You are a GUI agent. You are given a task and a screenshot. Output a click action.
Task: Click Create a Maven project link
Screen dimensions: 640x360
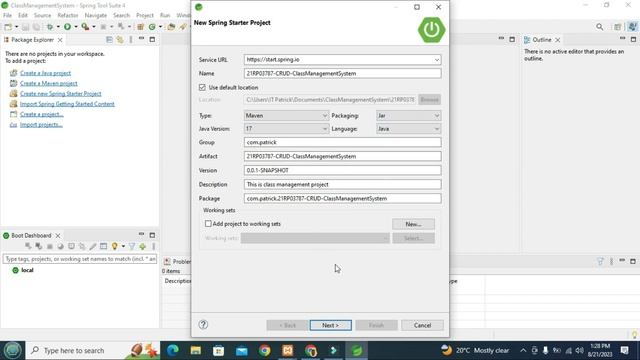pyautogui.click(x=49, y=83)
